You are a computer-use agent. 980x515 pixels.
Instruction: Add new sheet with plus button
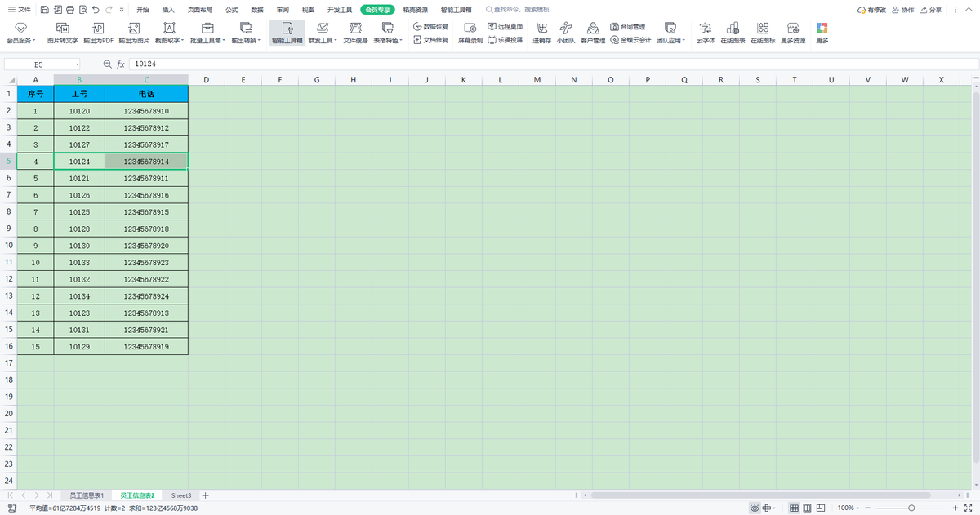pyautogui.click(x=206, y=495)
